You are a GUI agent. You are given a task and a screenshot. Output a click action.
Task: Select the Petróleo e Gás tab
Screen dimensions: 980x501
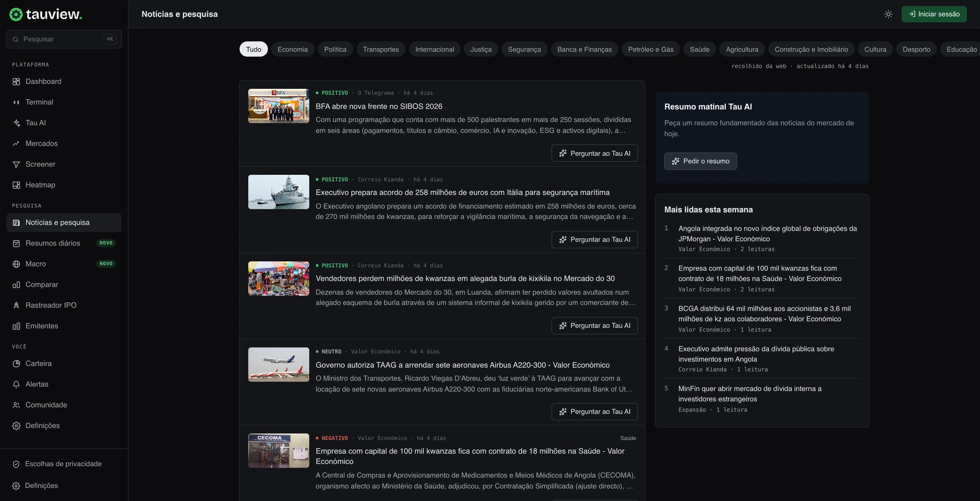[x=651, y=49]
